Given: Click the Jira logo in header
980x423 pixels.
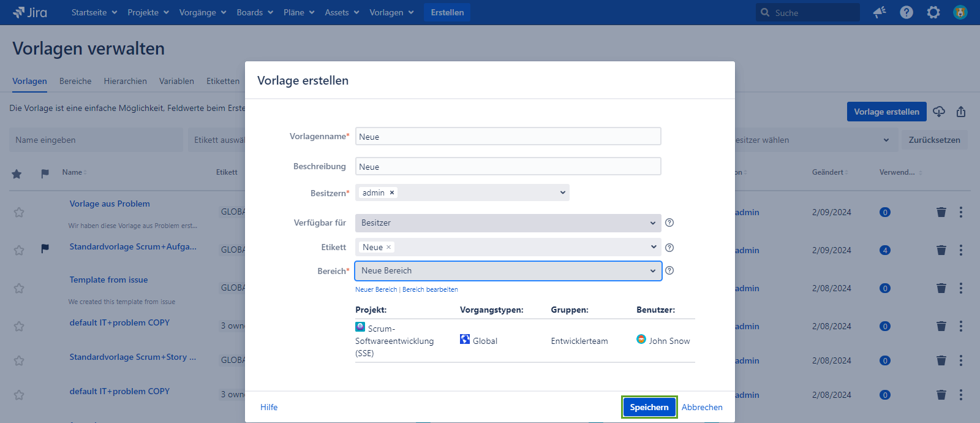Looking at the screenshot, I should pos(29,12).
